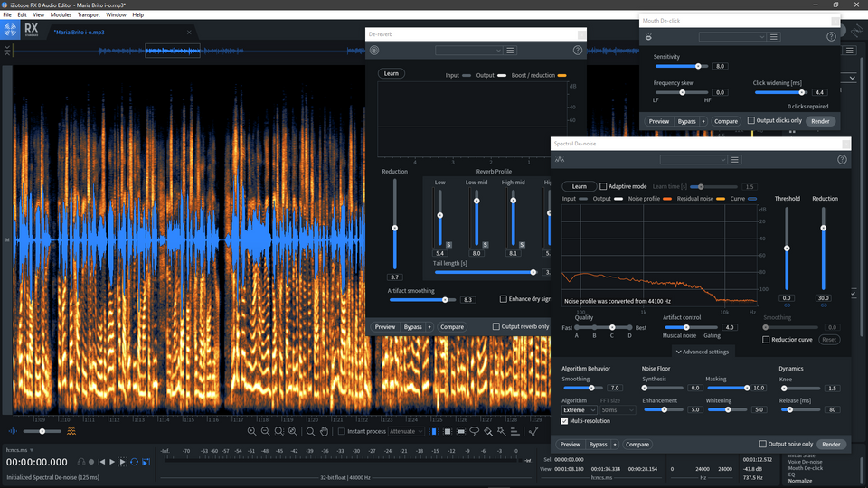868x488 pixels.
Task: Check Output clicks only option
Action: 751,120
